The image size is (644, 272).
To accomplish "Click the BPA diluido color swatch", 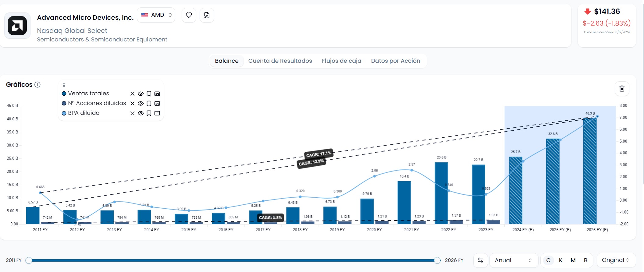I will 64,113.
